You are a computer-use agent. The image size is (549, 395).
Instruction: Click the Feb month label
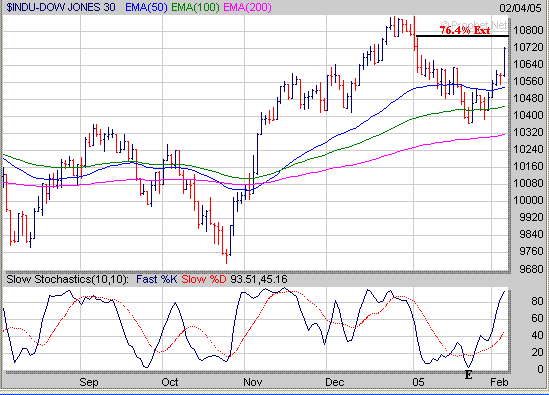click(x=499, y=382)
